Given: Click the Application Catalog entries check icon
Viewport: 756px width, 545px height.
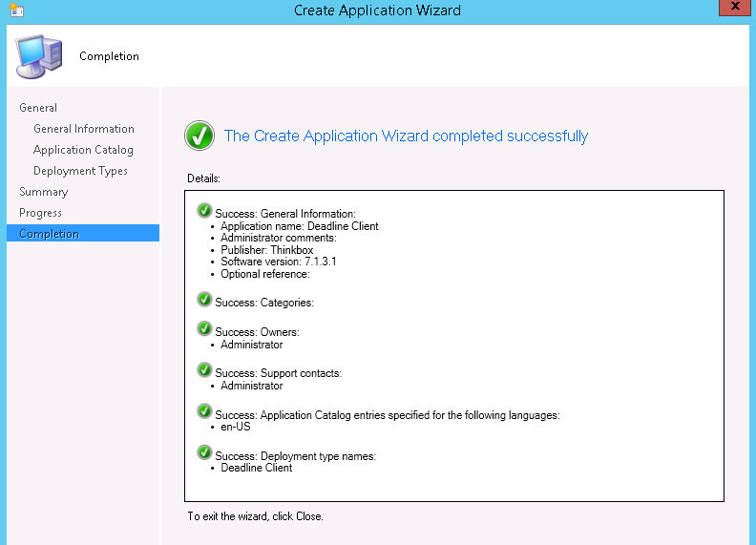Looking at the screenshot, I should pyautogui.click(x=204, y=412).
